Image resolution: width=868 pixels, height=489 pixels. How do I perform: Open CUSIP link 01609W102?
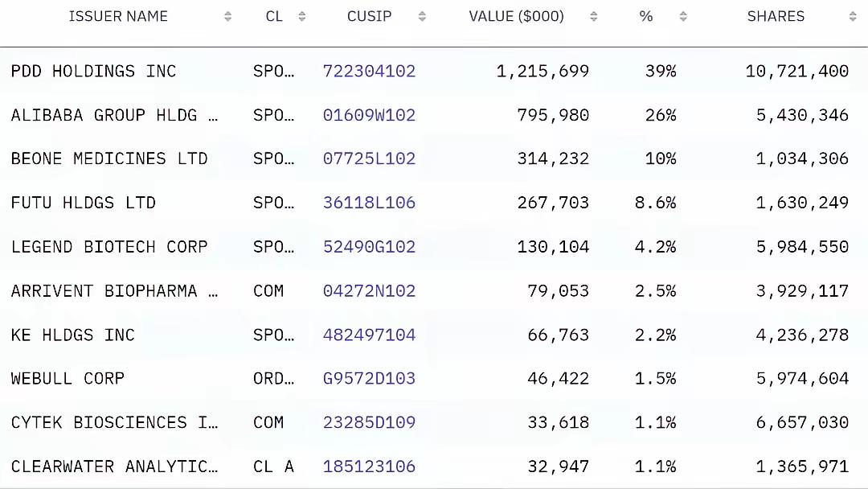point(369,115)
